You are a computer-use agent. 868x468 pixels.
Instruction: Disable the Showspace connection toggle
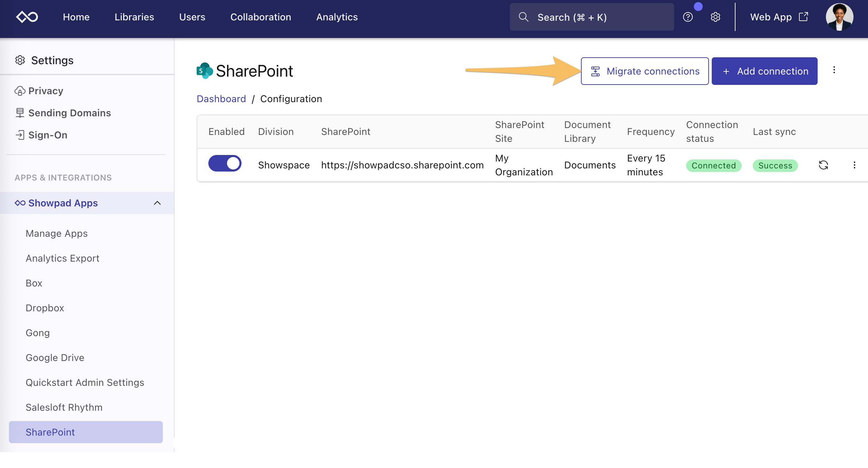point(225,163)
